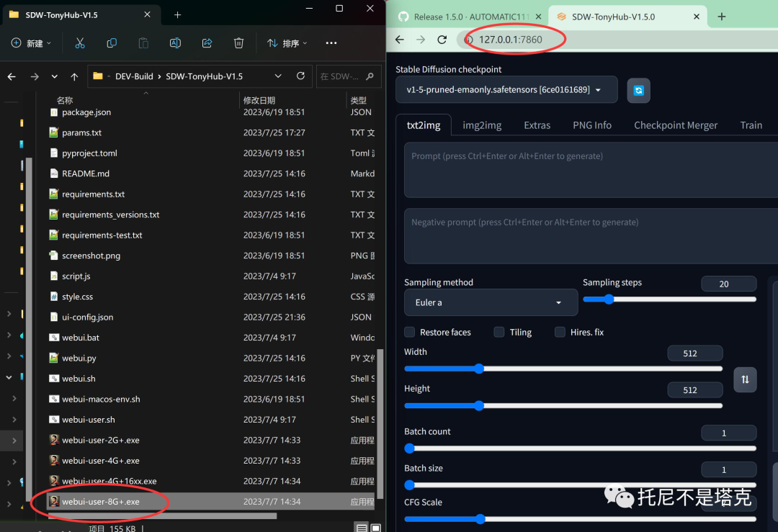This screenshot has width=778, height=532.
Task: Click the Sampling steps number field
Action: (728, 284)
